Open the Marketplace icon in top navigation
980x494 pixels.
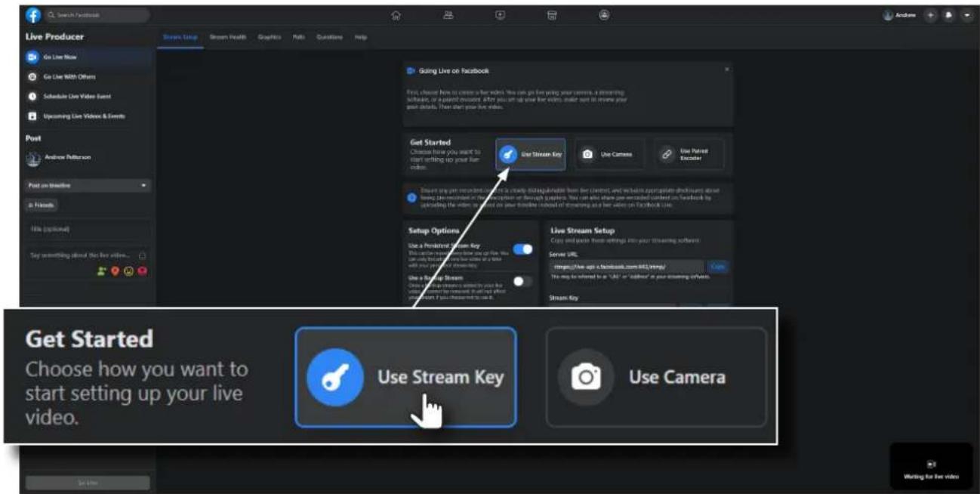click(x=552, y=14)
